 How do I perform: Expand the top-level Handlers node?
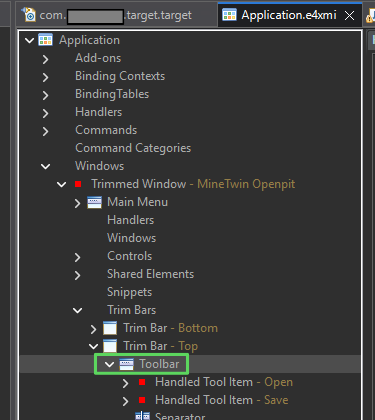45,113
